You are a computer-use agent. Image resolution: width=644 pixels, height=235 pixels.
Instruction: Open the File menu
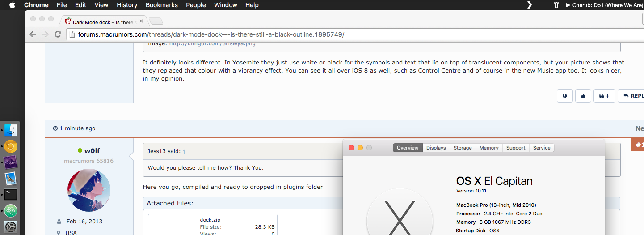(62, 5)
